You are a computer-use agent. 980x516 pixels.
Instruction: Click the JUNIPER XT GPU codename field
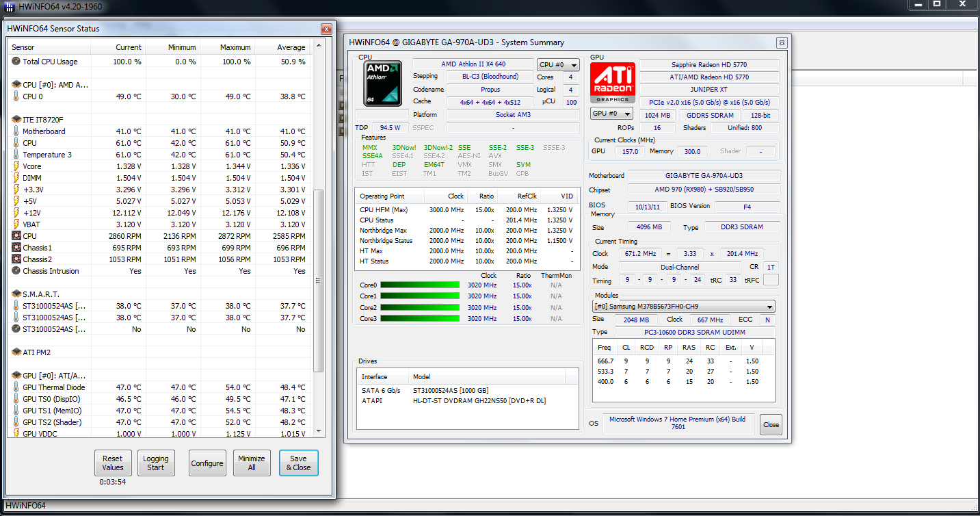tap(709, 90)
